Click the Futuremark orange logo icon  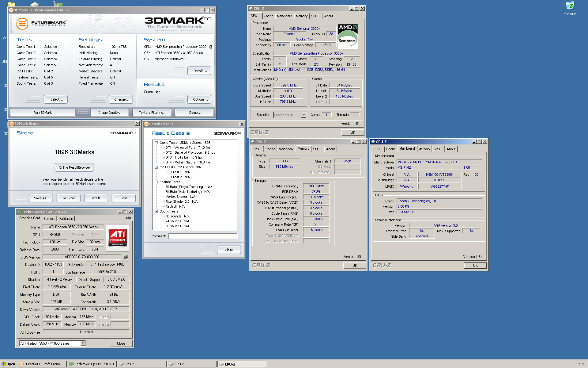pos(22,24)
